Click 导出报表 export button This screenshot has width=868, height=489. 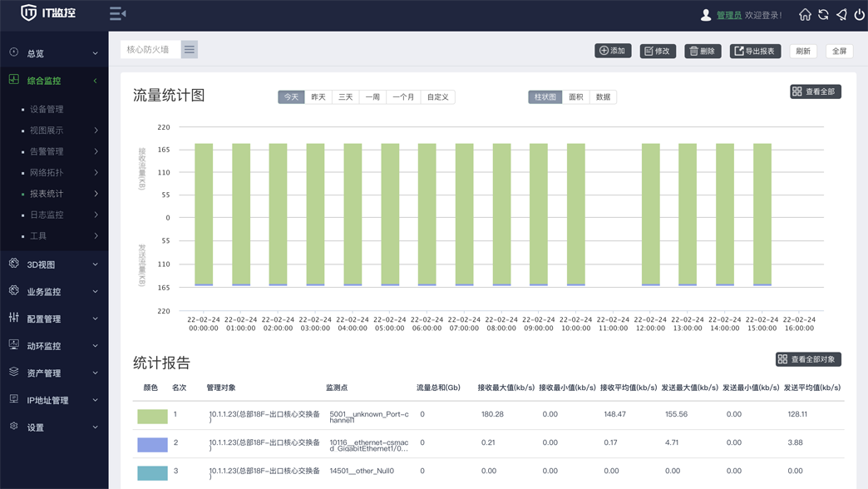point(755,51)
